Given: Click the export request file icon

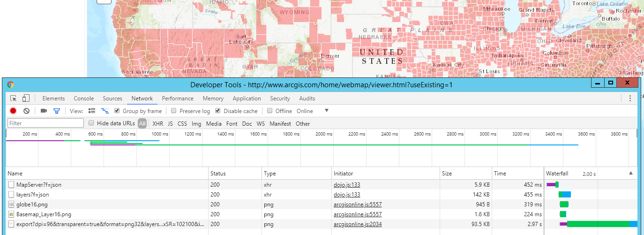Looking at the screenshot, I should (11, 224).
